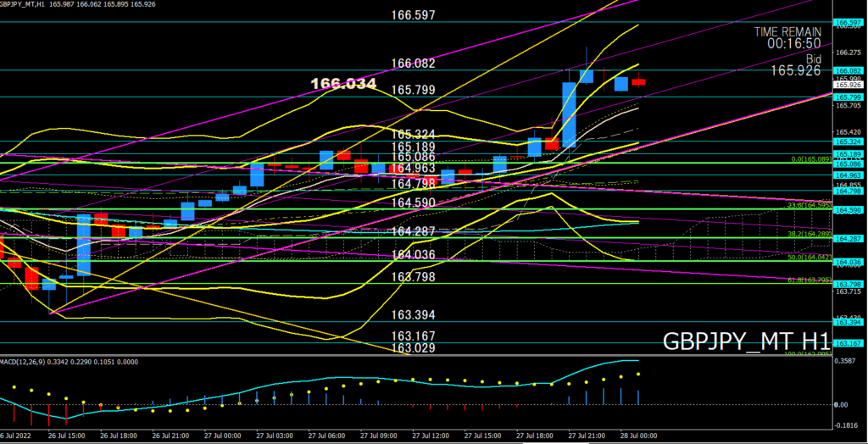Image resolution: width=868 pixels, height=444 pixels.
Task: Select the large 165.926 bid price text
Action: click(x=795, y=70)
